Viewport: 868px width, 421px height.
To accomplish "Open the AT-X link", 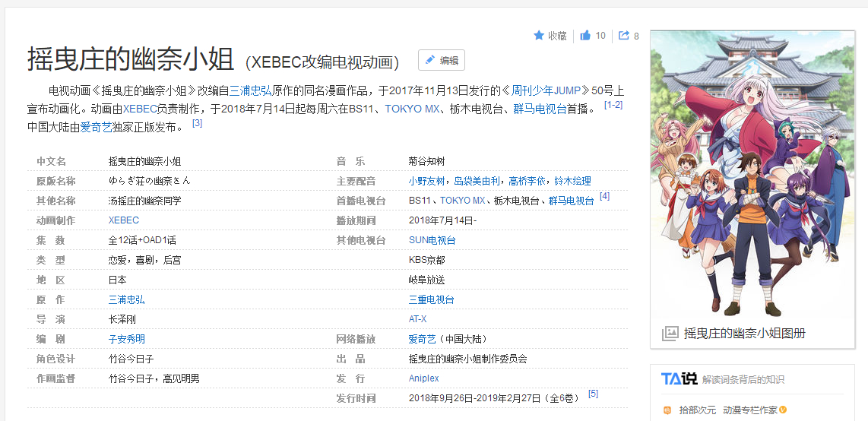I will [x=417, y=319].
